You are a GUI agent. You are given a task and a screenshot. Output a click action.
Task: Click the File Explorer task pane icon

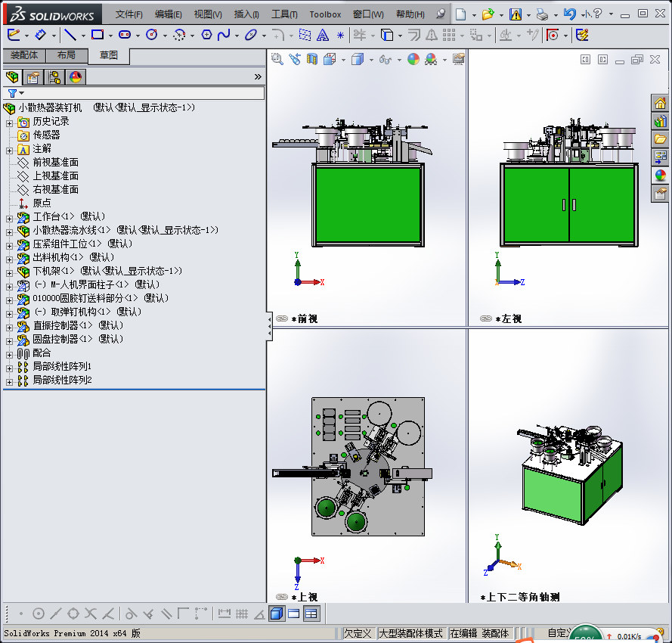point(661,139)
